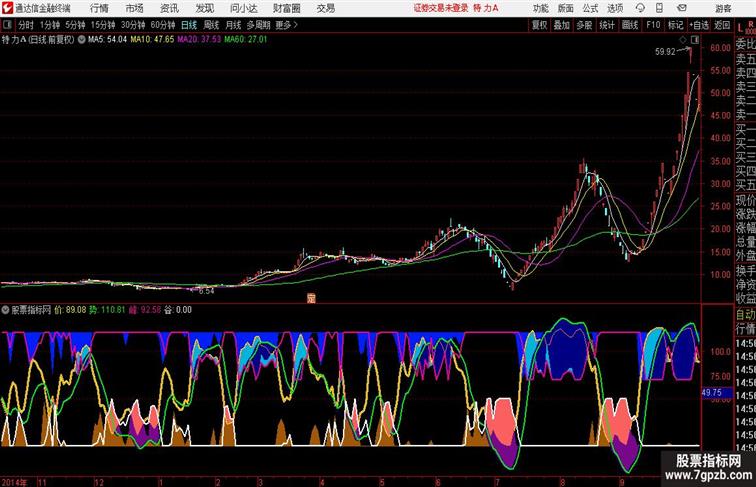Click the 势: 110.81 indicator value
The image size is (756, 487).
pyautogui.click(x=107, y=310)
